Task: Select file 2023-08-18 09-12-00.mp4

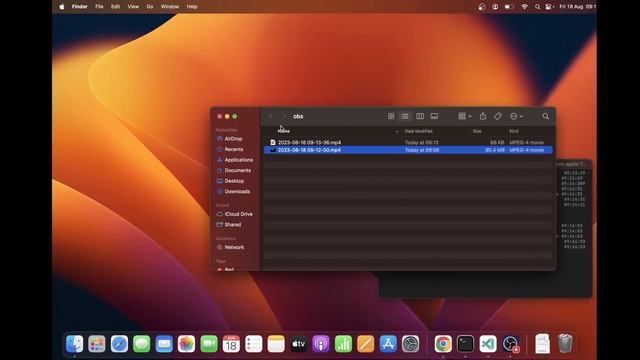Action: pyautogui.click(x=309, y=150)
